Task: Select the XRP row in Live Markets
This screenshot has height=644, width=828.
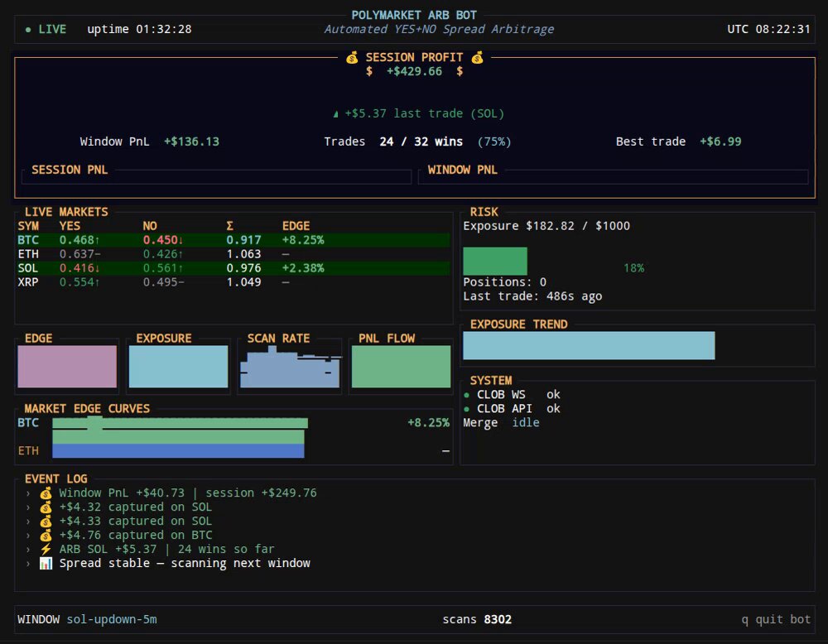Action: click(233, 282)
